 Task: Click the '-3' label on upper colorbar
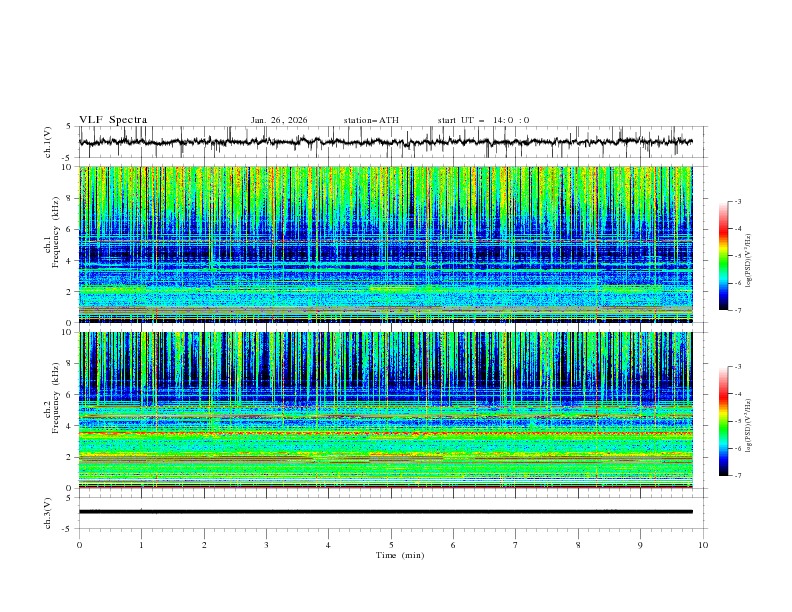click(737, 201)
